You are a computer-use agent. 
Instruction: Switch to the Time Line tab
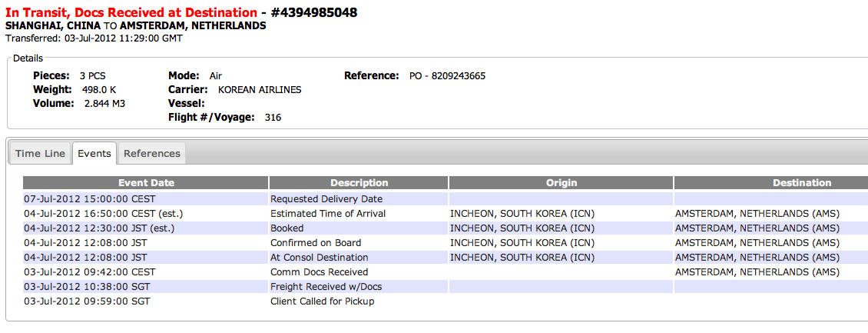coord(41,154)
